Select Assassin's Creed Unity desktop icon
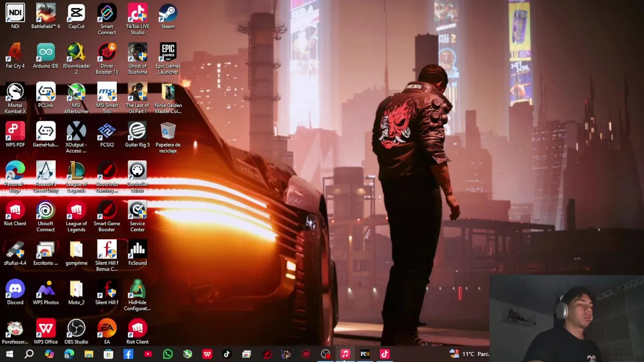 (46, 177)
